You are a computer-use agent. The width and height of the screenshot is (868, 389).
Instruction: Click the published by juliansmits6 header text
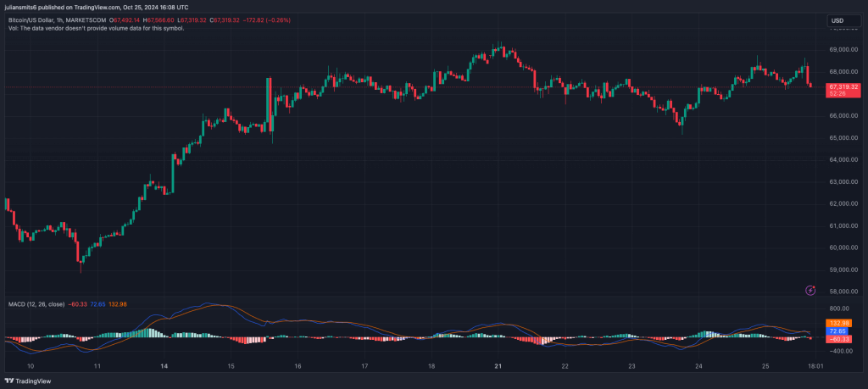pos(97,7)
